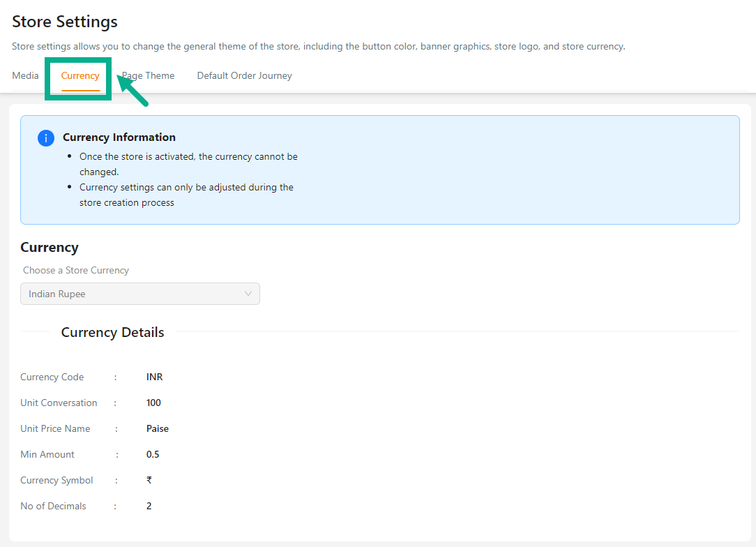
Task: Click the Min Amount value 0.5
Action: pos(153,454)
